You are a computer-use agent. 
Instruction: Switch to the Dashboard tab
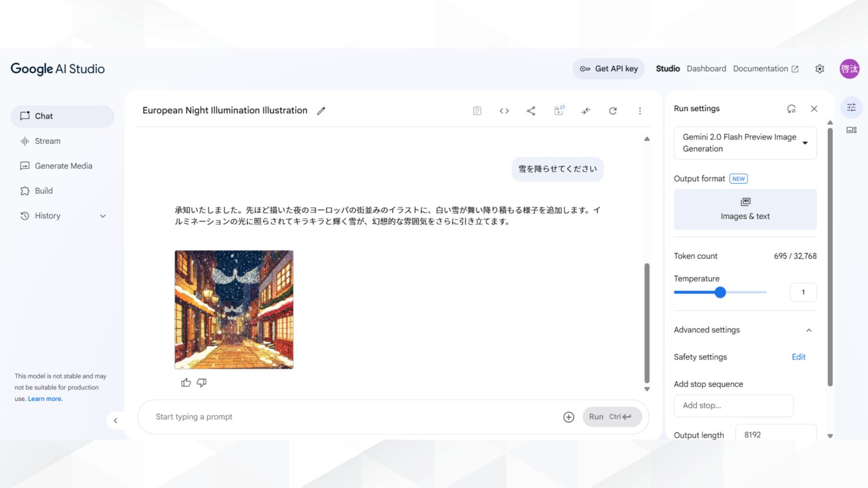(x=706, y=69)
